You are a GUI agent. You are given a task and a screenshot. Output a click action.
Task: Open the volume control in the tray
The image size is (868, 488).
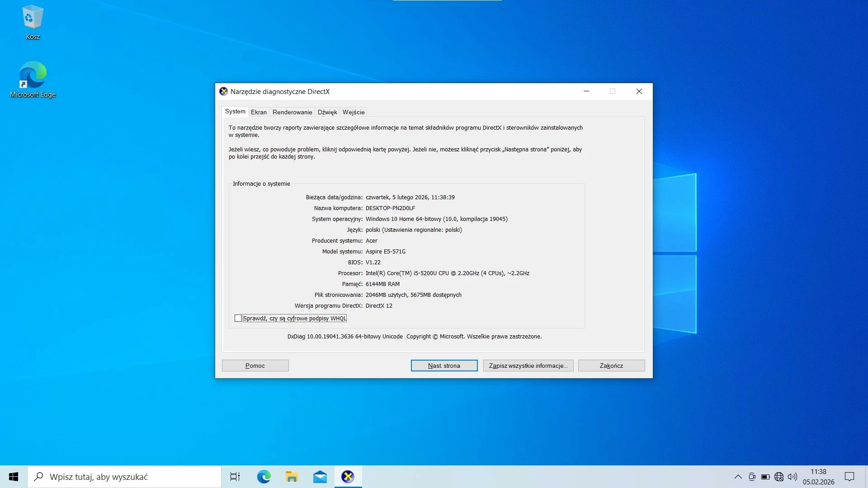[793, 476]
